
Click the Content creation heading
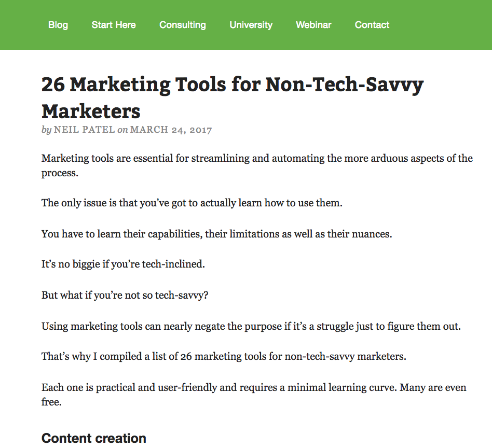(x=94, y=438)
